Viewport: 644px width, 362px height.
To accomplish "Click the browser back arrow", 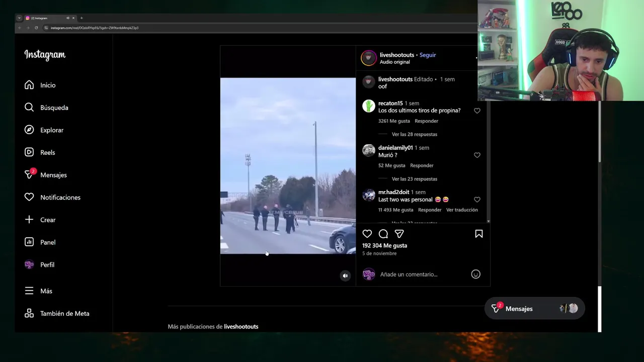I will 20,28.
